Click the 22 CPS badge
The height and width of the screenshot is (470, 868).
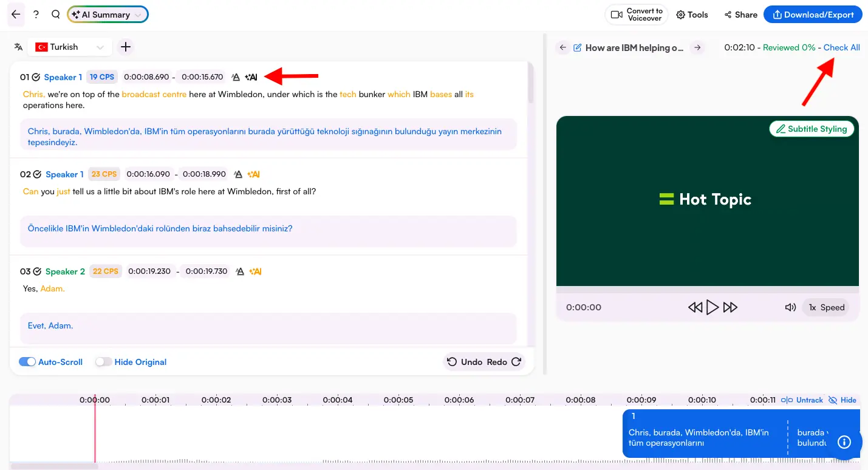coord(106,271)
